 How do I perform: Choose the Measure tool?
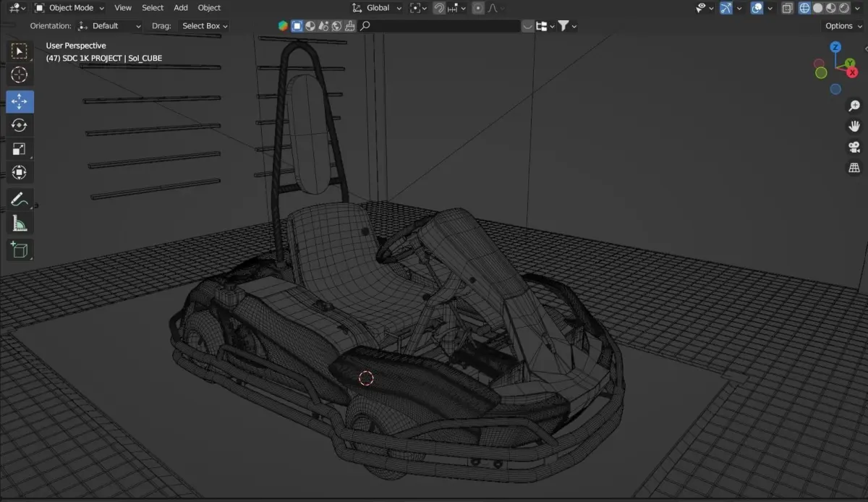tap(20, 224)
